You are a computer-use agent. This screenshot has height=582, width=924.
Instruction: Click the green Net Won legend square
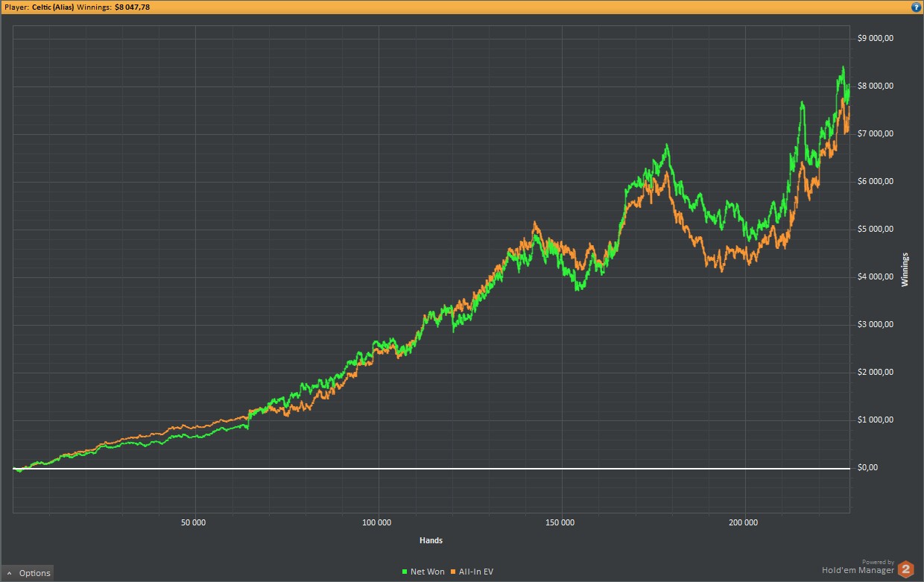coord(405,572)
